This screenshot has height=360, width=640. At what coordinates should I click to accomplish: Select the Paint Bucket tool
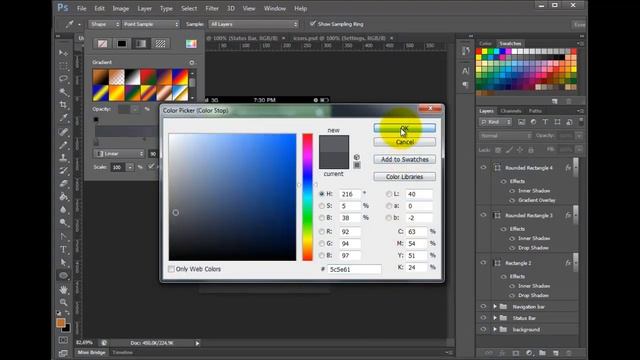pyautogui.click(x=63, y=197)
